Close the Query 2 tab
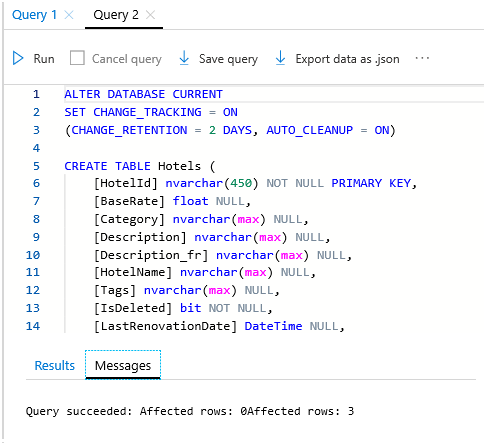The image size is (487, 443). (150, 15)
